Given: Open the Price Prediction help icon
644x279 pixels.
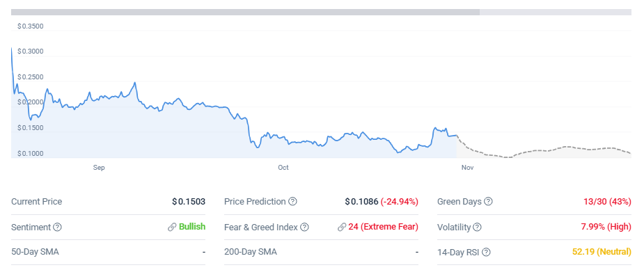Looking at the screenshot, I should pyautogui.click(x=292, y=202).
